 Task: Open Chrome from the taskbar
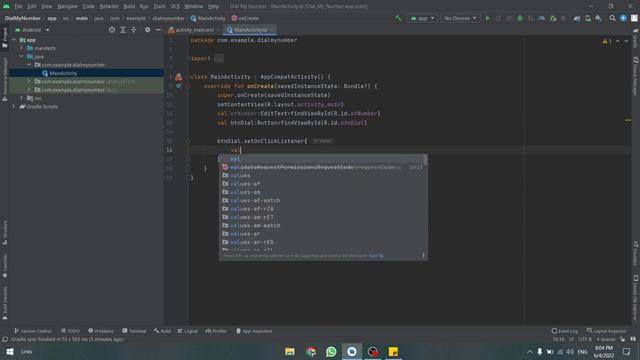311,351
